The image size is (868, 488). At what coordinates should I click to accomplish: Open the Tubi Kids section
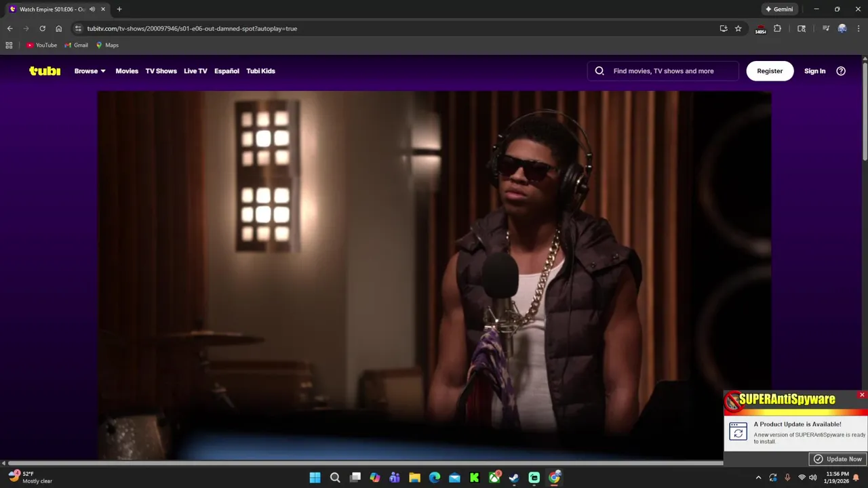260,70
